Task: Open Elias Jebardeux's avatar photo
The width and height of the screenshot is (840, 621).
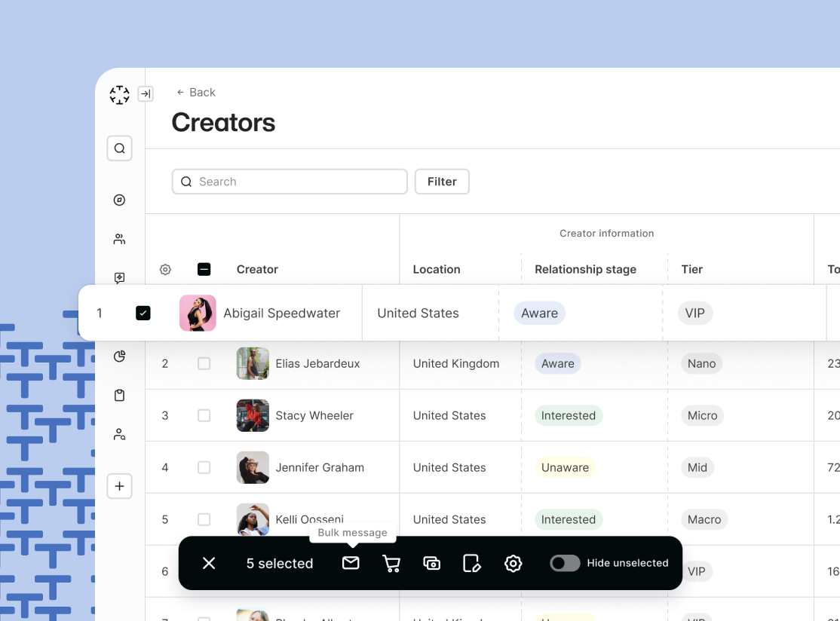Action: [x=253, y=363]
